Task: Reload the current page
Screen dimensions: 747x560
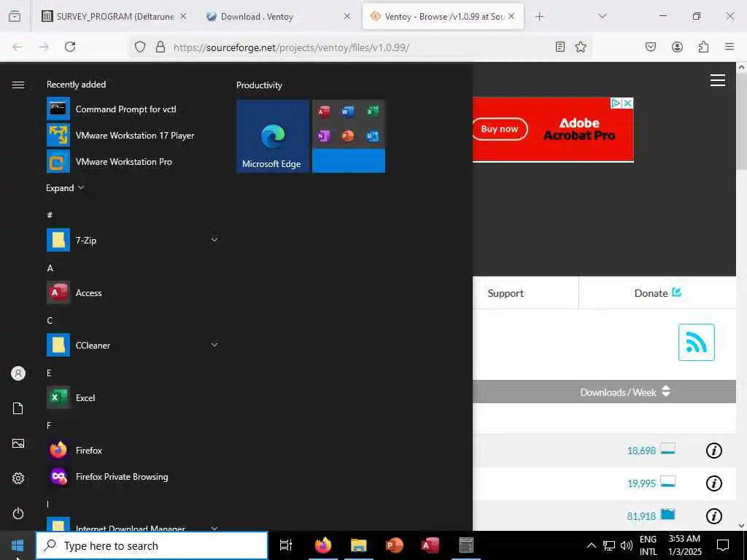Action: point(70,47)
